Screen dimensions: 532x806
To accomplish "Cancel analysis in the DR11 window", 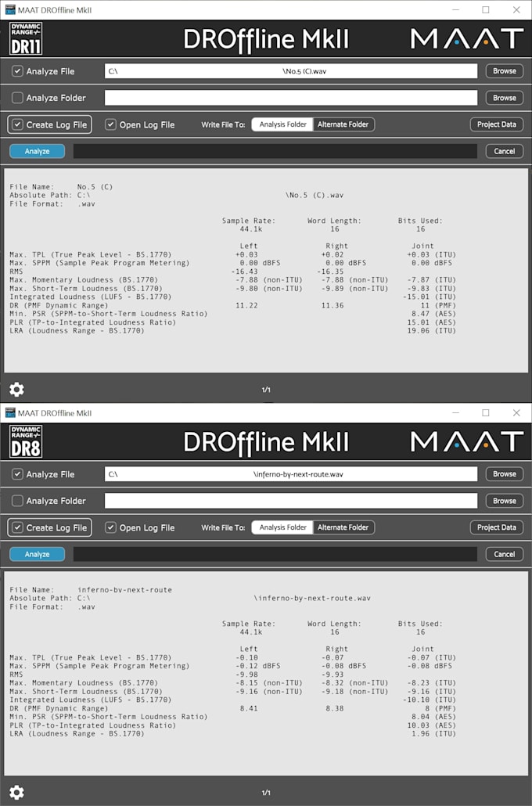I will click(505, 151).
